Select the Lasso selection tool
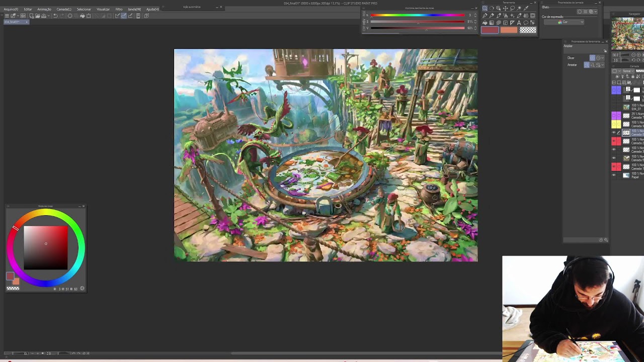Image resolution: width=644 pixels, height=362 pixels. [512, 9]
